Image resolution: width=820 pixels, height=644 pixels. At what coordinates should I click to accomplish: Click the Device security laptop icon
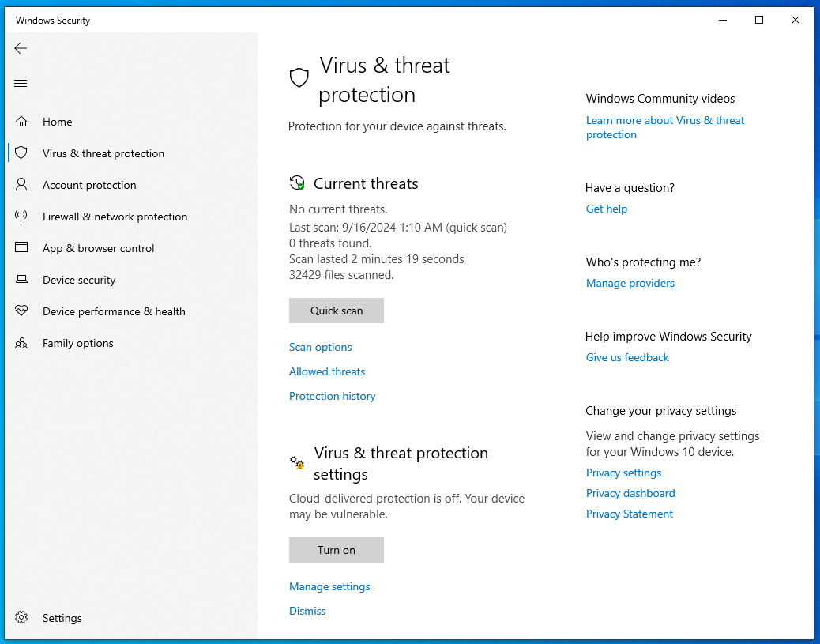pyautogui.click(x=21, y=280)
